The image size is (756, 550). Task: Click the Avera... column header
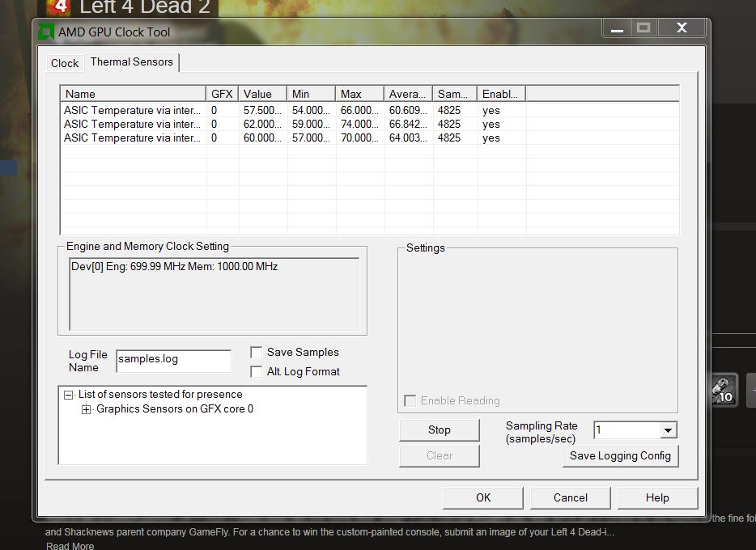click(409, 94)
